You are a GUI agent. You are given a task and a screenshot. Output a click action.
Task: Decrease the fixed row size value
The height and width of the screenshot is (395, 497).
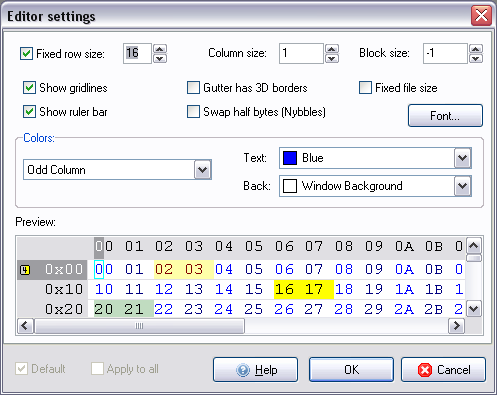pyautogui.click(x=160, y=58)
